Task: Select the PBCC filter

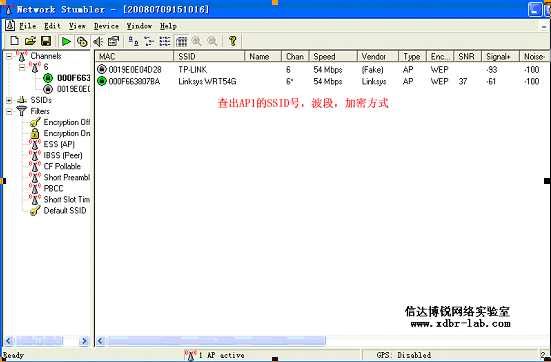Action: (x=53, y=188)
